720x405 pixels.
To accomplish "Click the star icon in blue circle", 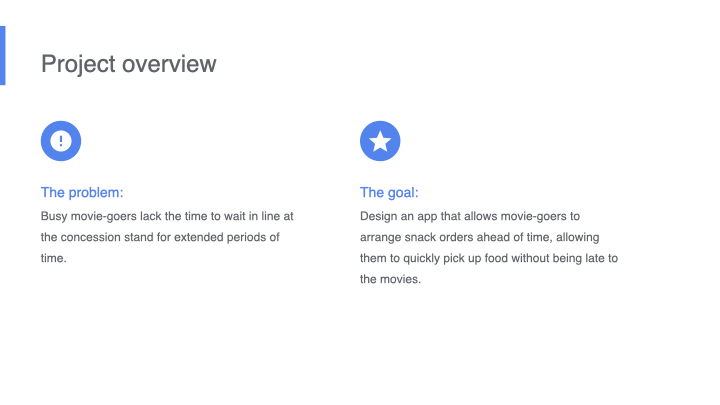I will 380,141.
